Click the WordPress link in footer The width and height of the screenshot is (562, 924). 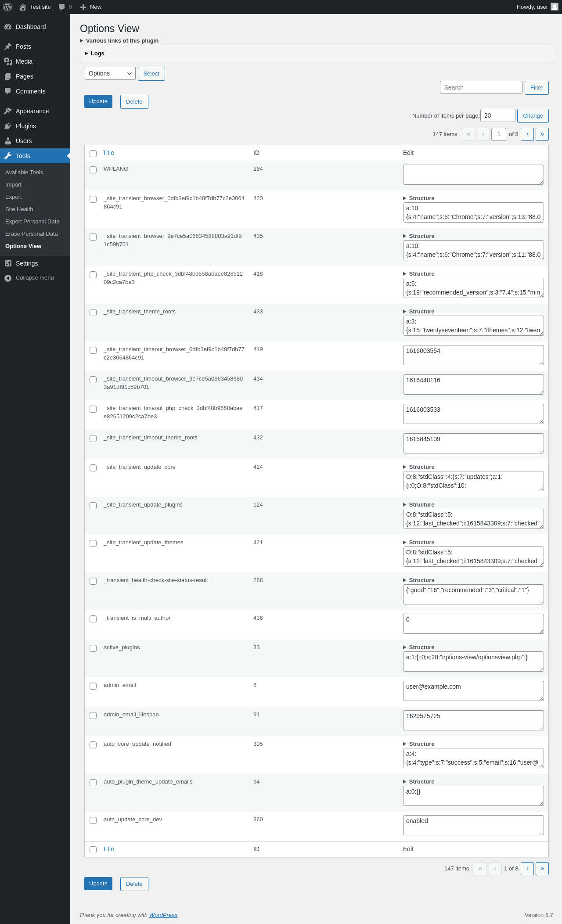163,915
